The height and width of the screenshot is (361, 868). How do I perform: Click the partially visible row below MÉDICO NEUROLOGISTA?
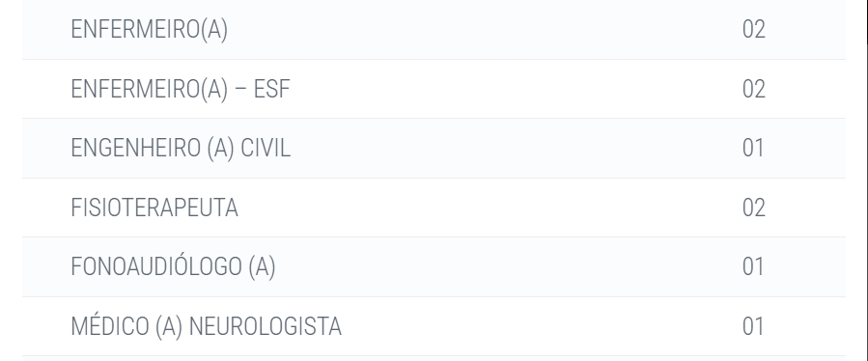coord(434,359)
